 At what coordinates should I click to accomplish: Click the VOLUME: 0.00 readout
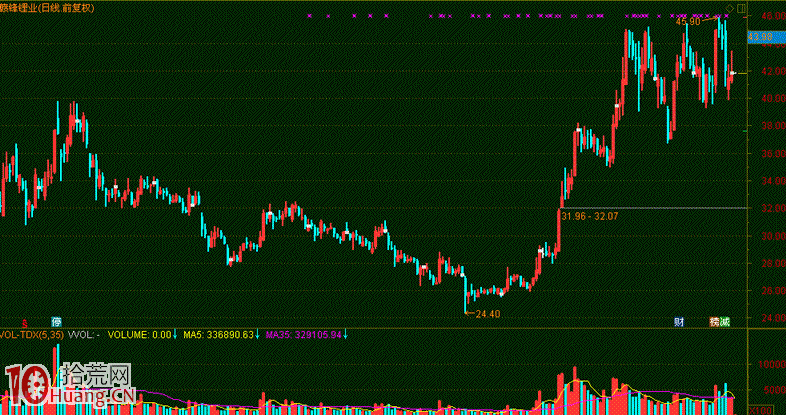pyautogui.click(x=139, y=334)
